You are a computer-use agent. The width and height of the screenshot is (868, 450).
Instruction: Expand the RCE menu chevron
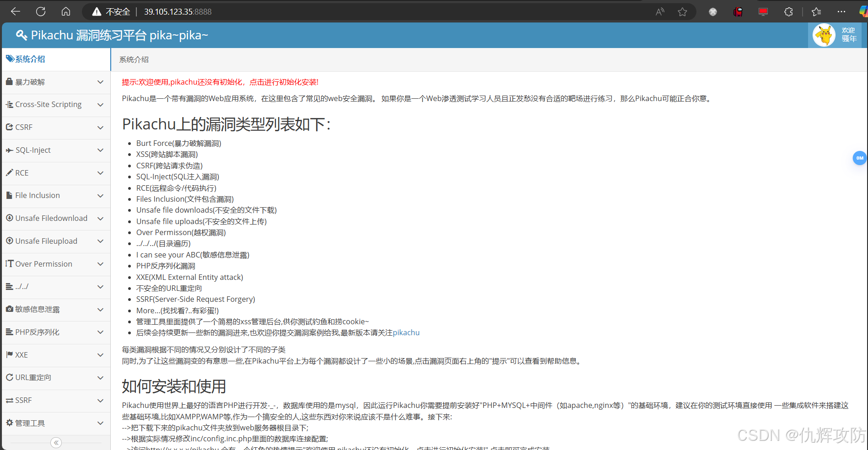click(x=100, y=173)
